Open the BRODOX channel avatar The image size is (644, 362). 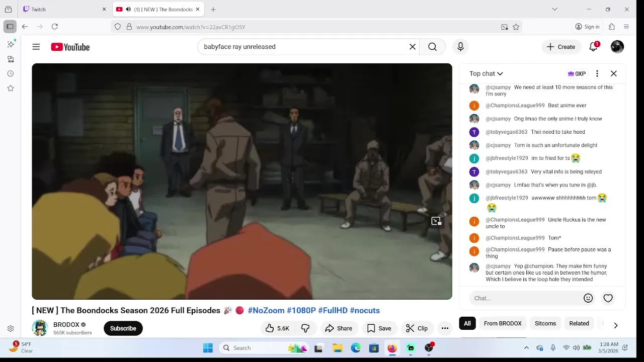pos(40,328)
